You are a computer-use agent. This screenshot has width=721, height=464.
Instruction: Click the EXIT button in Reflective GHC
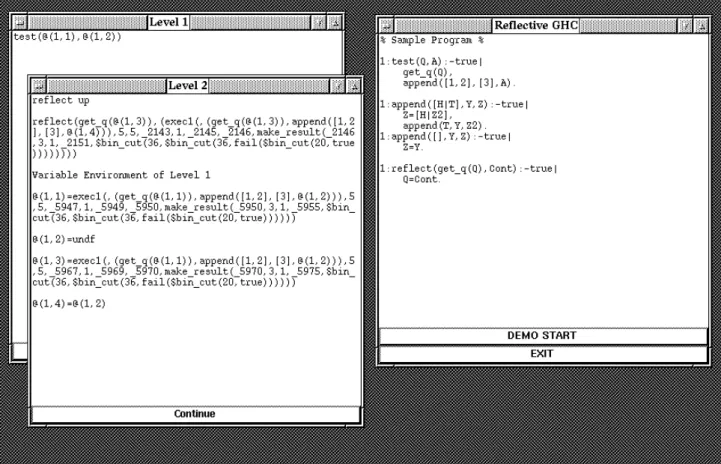(543, 354)
